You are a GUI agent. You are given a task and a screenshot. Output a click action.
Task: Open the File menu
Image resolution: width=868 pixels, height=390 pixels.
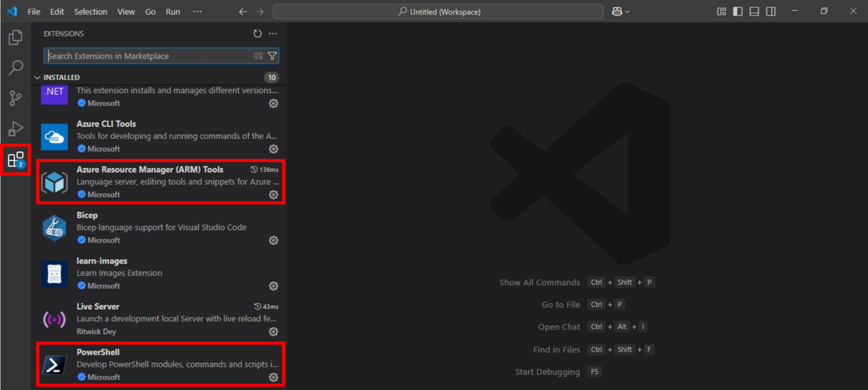[33, 11]
